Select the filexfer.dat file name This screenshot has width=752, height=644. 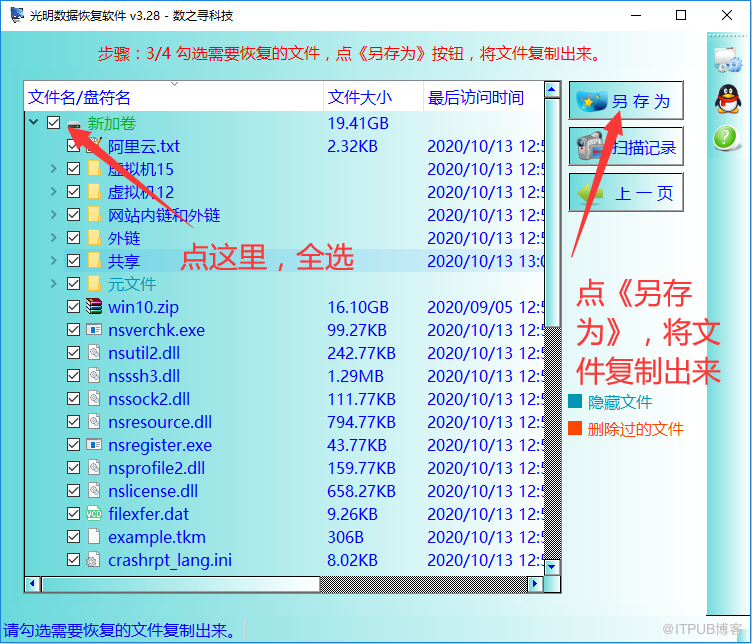[148, 514]
